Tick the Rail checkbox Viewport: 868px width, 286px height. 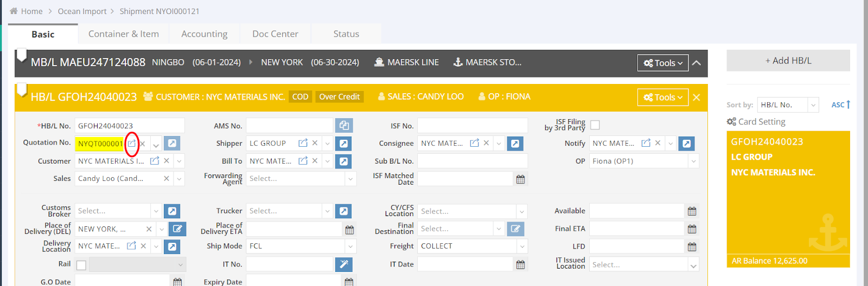pos(81,265)
